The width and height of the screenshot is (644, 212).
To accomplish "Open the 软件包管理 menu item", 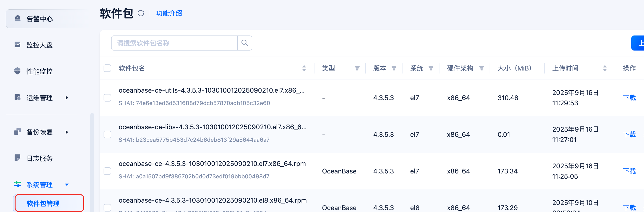I will coord(43,203).
